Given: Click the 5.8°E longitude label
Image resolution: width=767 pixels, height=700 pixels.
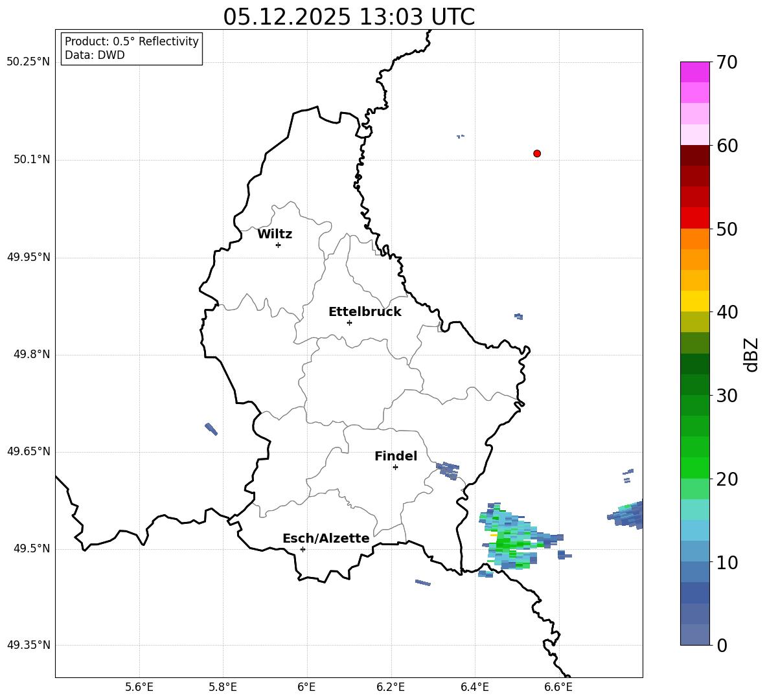Looking at the screenshot, I should tap(223, 687).
